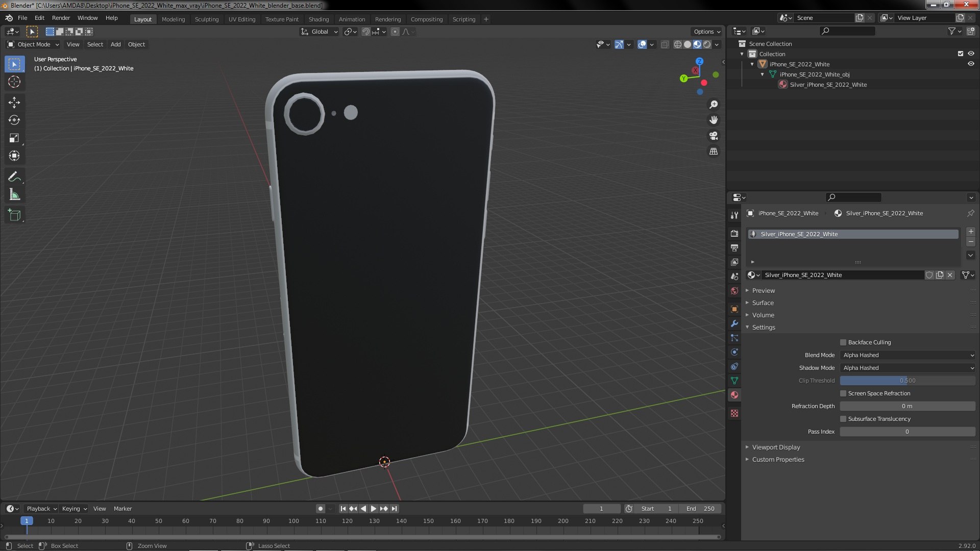Viewport: 980px width, 551px height.
Task: Collapse the Settings panel
Action: [764, 328]
